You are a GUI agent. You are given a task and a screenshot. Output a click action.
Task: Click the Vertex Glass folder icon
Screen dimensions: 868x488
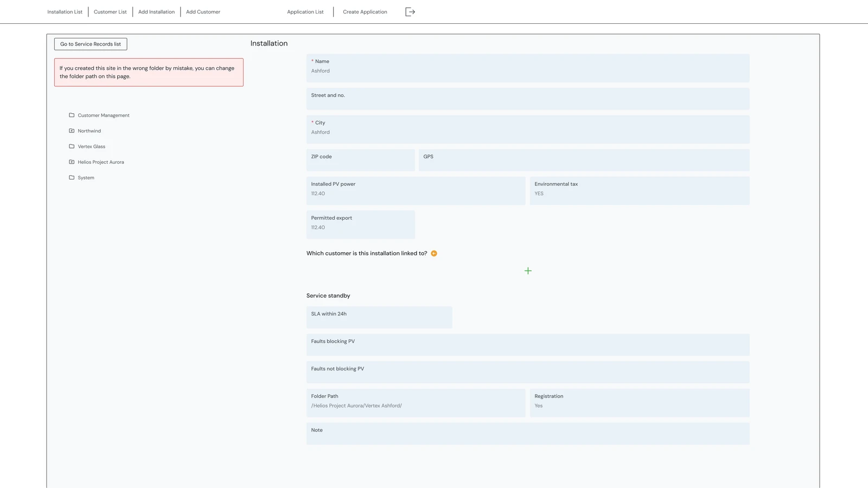[x=72, y=146]
